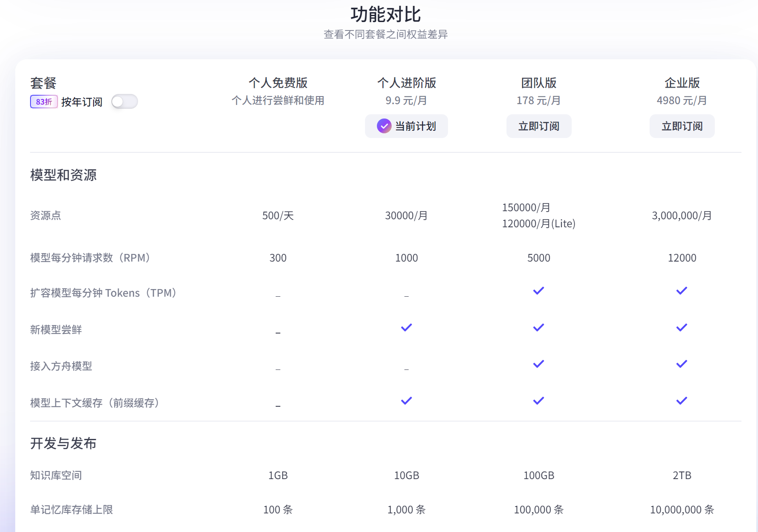Click the 4980 元/月 price text
The image size is (758, 532).
[682, 101]
